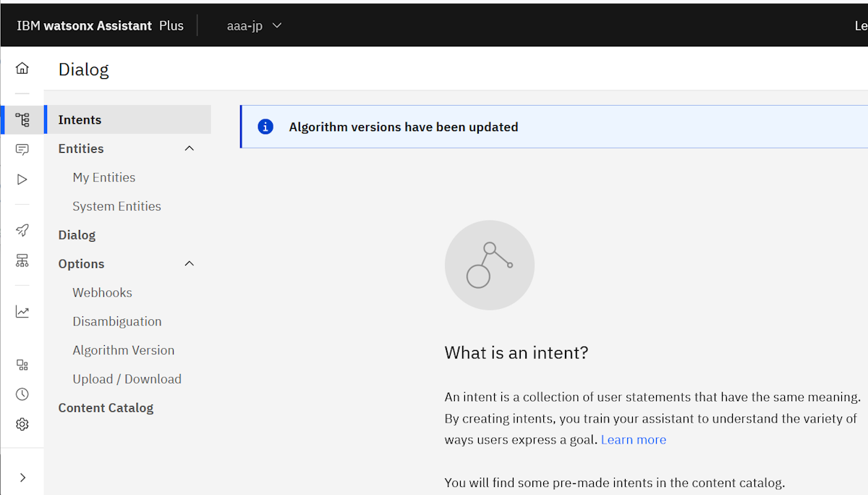Viewport: 868px width, 495px height.
Task: Click the Dialog tree icon in rail
Action: click(22, 120)
